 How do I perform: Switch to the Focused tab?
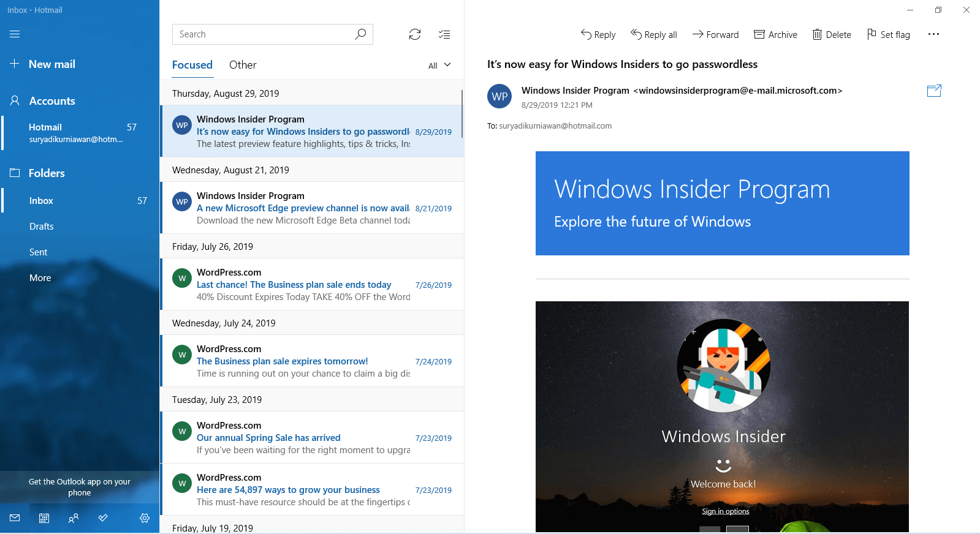click(x=192, y=65)
